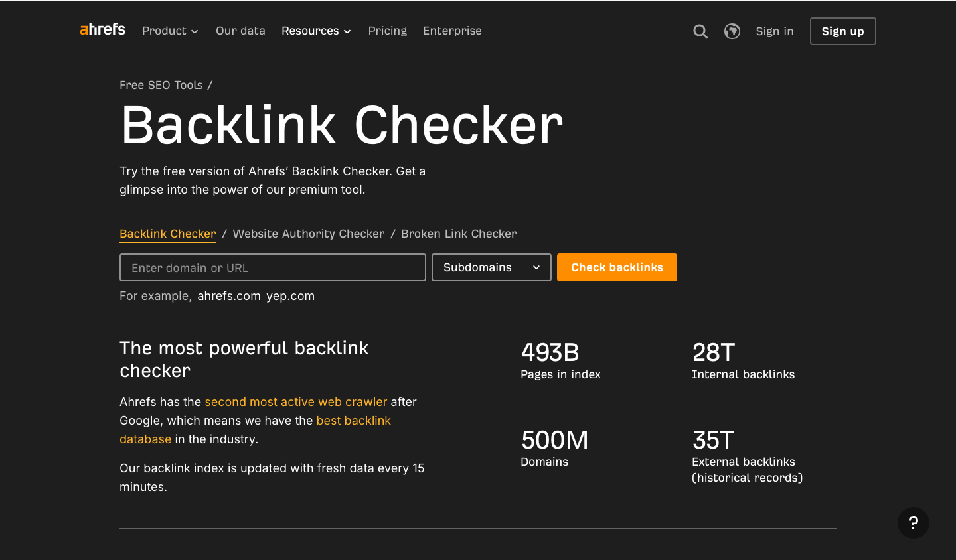Image resolution: width=956 pixels, height=560 pixels.
Task: Click the Check backlinks button
Action: point(617,267)
